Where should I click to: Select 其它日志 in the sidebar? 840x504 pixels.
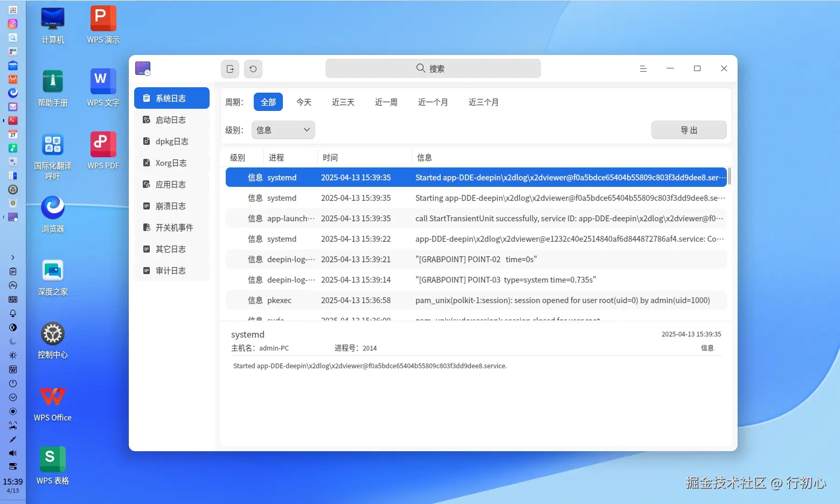point(172,249)
